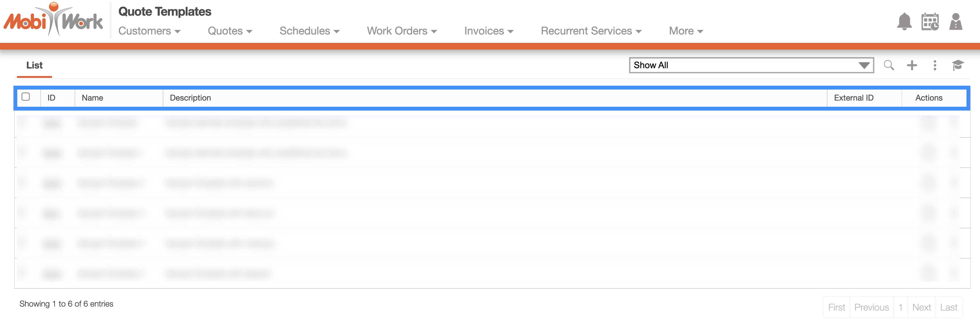Image resolution: width=980 pixels, height=330 pixels.
Task: Click the search magnifier icon
Action: point(889,65)
